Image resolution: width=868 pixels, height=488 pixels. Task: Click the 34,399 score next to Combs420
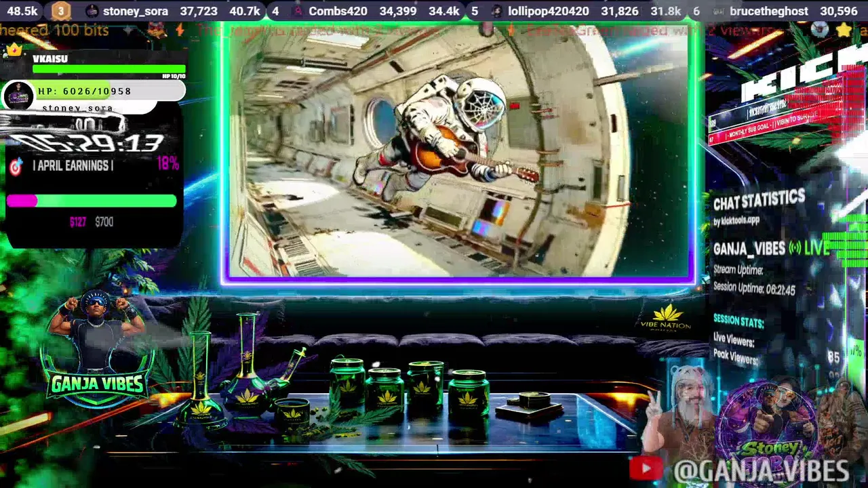(398, 11)
